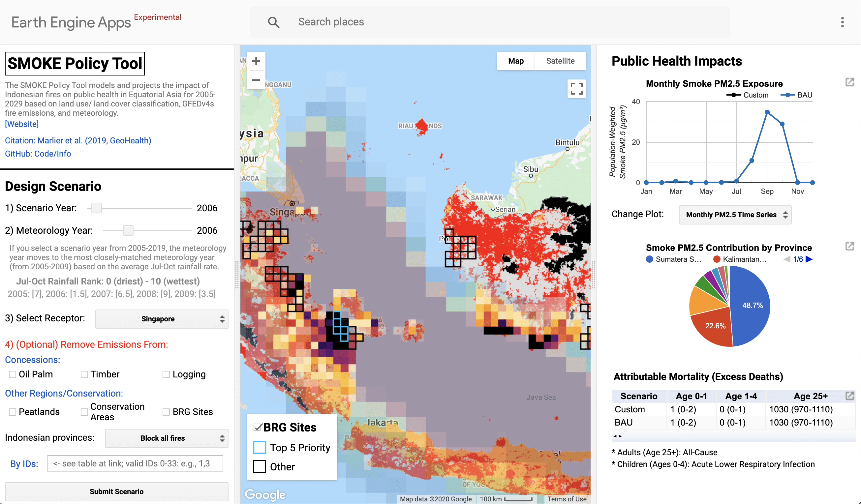
Task: Switch to Map view tab
Action: tap(515, 61)
